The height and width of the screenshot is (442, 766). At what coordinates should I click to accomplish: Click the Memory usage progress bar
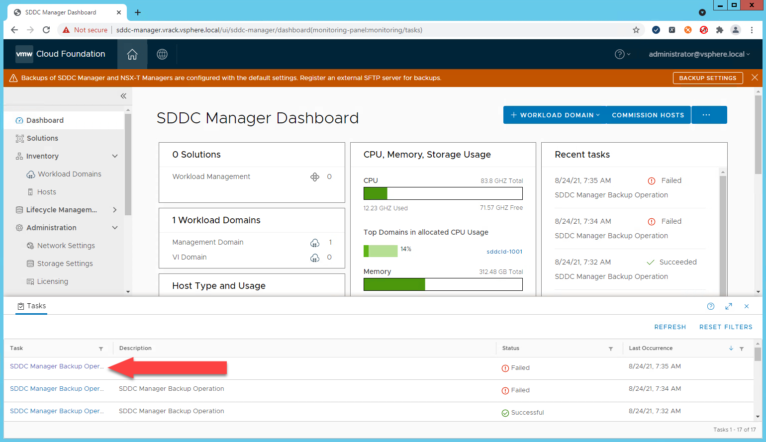[443, 284]
